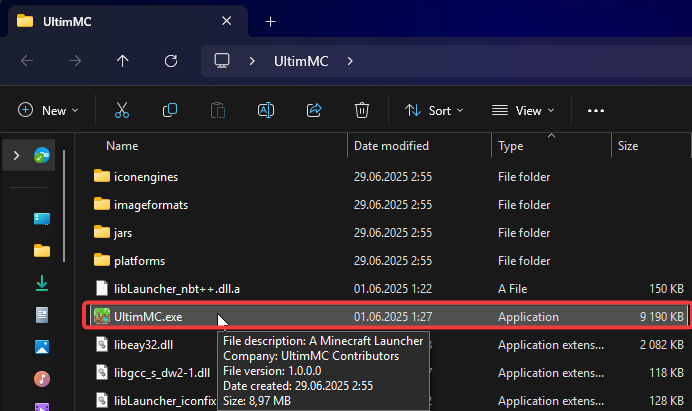
Task: Click the 9 190 KB size cell
Action: [662, 317]
